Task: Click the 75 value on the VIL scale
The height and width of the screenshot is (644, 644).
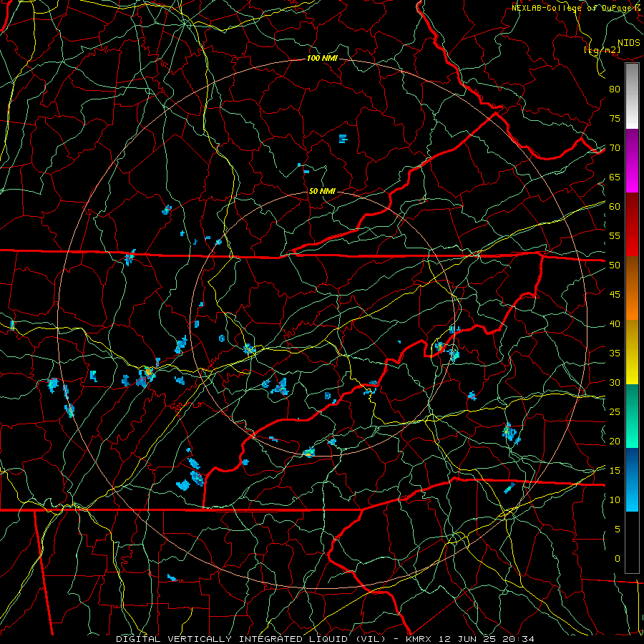Action: [615, 119]
